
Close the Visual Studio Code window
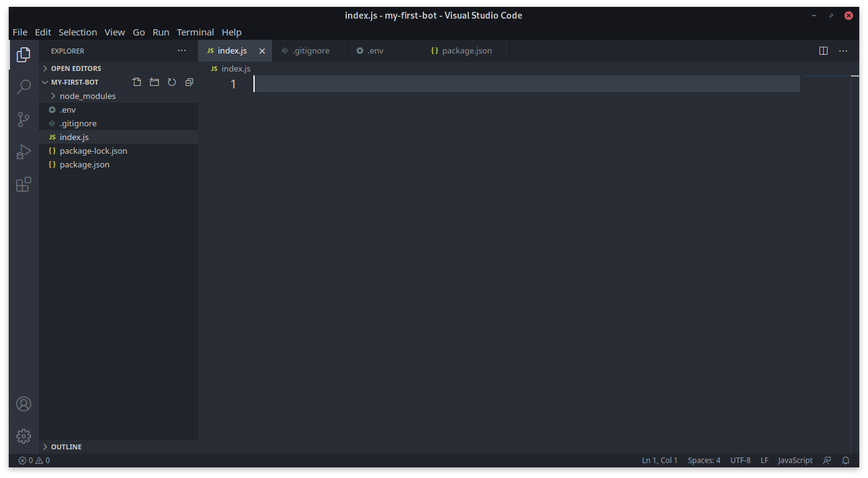coord(847,16)
